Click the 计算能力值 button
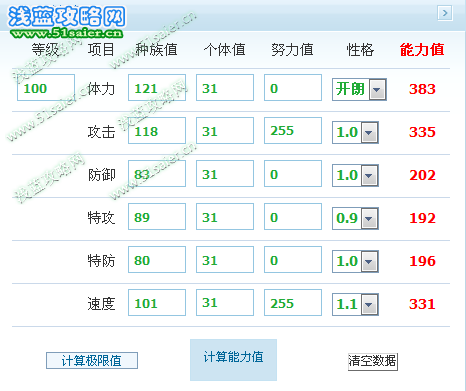Viewport: 466px width, 391px height. pos(233,360)
